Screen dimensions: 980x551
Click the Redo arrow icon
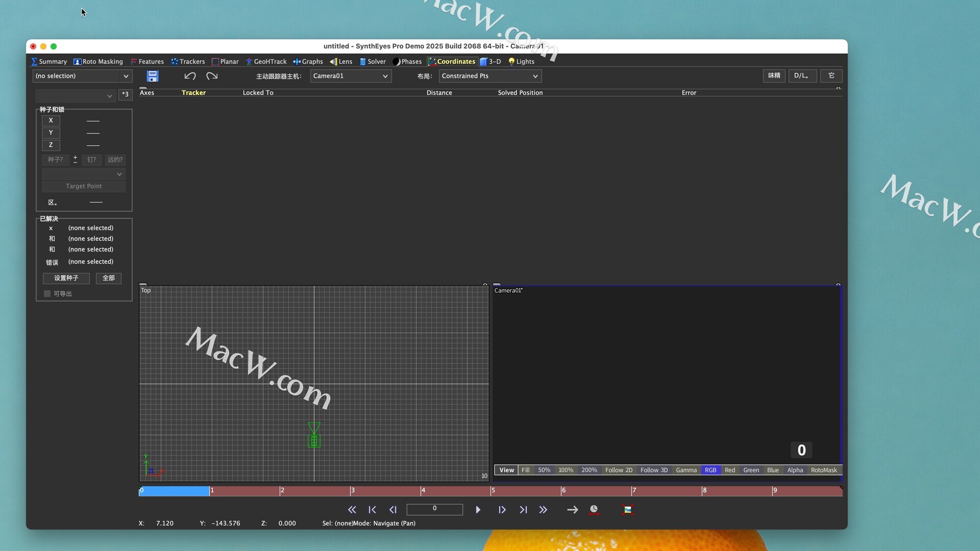tap(212, 76)
